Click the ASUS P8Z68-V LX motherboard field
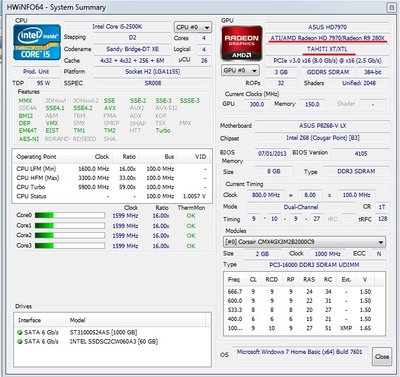The width and height of the screenshot is (400, 377). click(322, 126)
